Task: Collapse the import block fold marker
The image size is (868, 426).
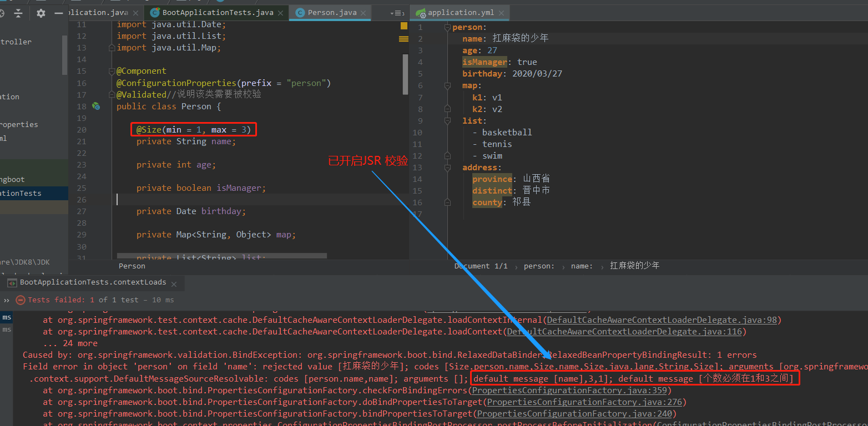Action: pyautogui.click(x=113, y=48)
